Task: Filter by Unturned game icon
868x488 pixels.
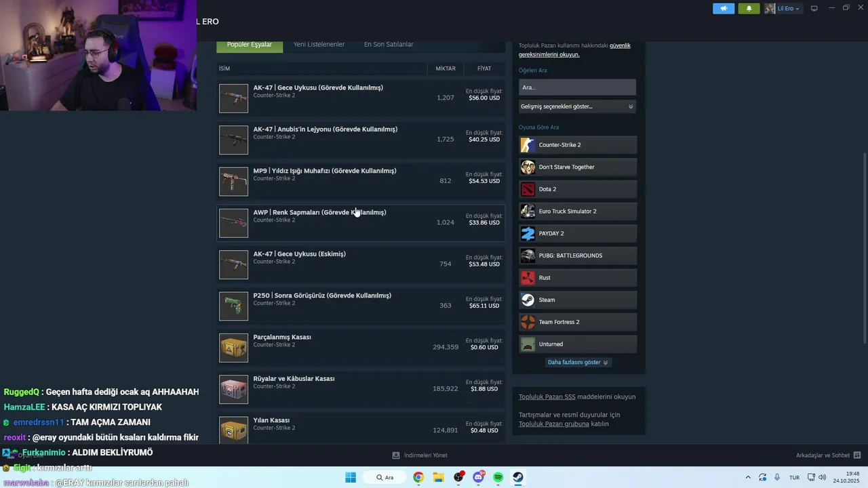Action: (x=528, y=344)
